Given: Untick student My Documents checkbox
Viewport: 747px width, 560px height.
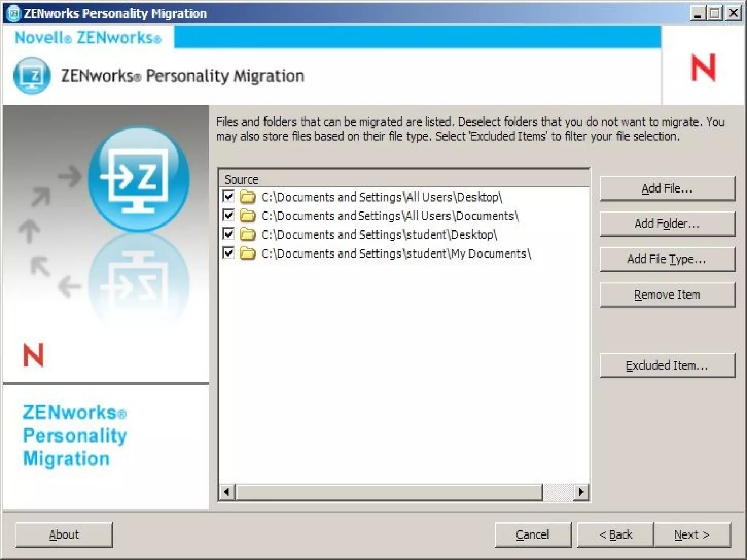Looking at the screenshot, I should pos(229,253).
